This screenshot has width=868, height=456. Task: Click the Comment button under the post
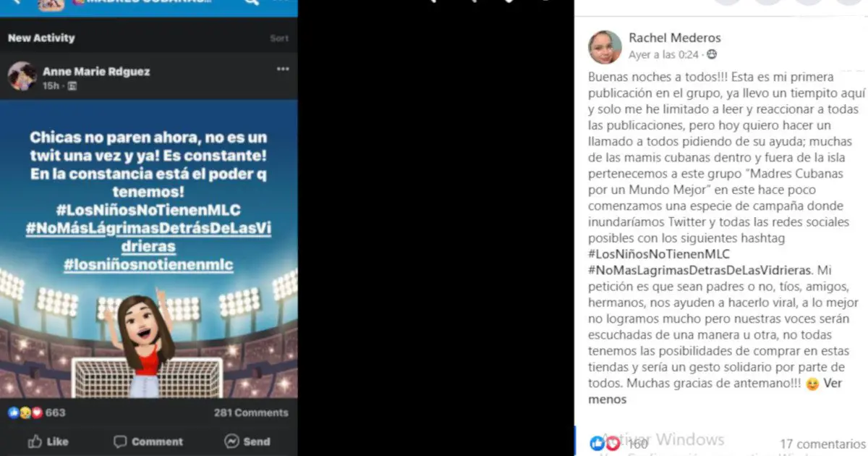pyautogui.click(x=148, y=441)
